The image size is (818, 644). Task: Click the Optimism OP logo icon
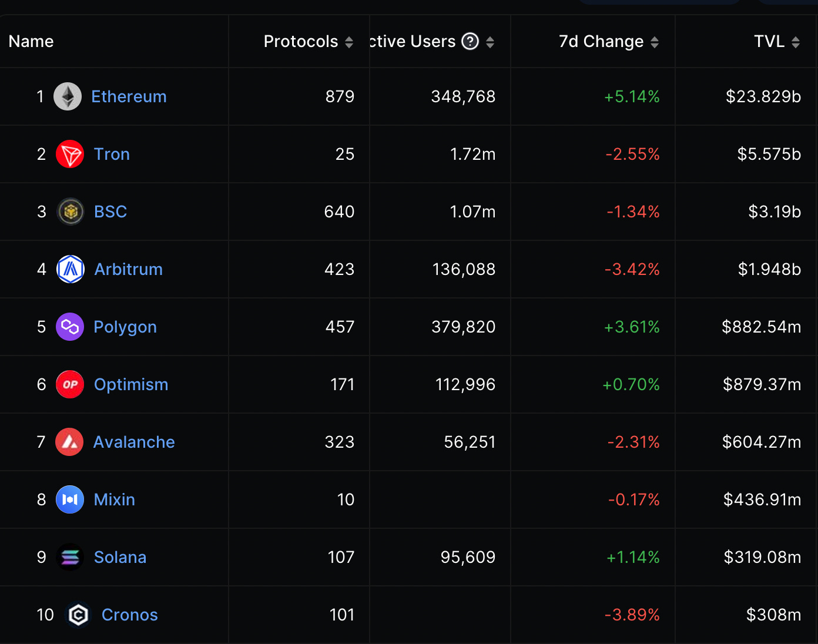coord(70,384)
